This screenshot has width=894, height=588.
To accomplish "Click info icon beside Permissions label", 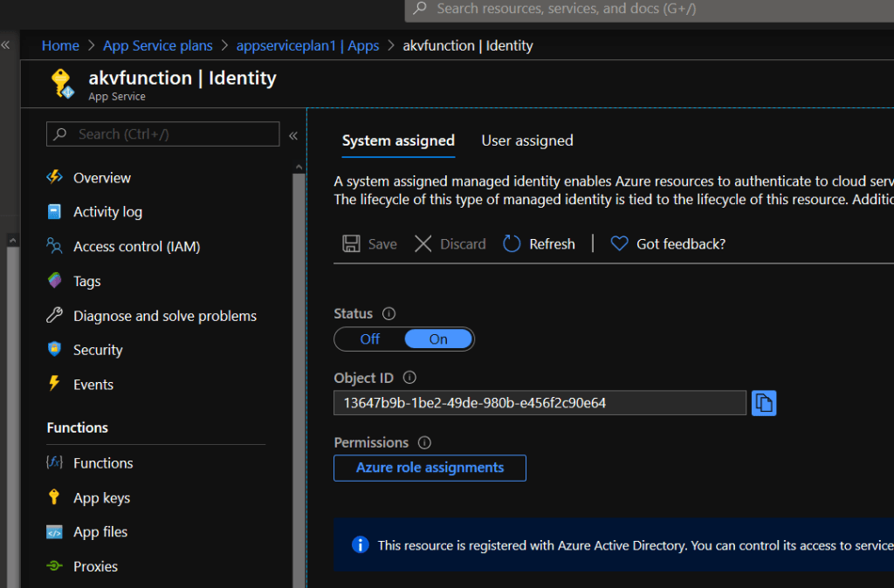I will point(425,443).
